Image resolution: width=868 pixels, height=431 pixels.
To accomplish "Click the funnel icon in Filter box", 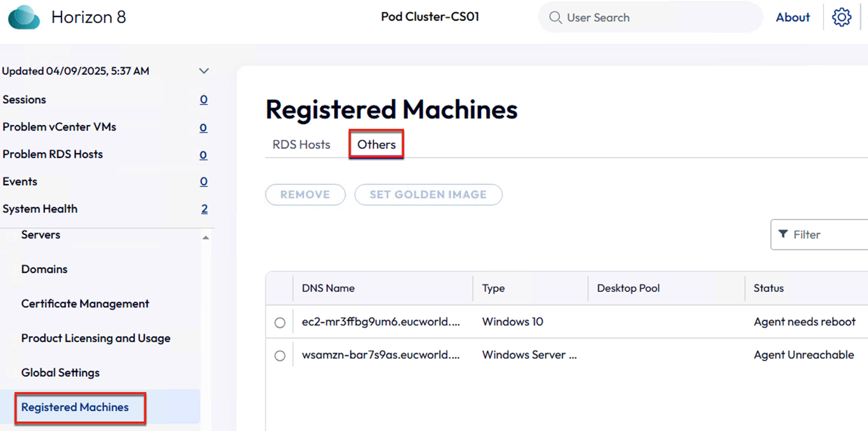I will 783,234.
